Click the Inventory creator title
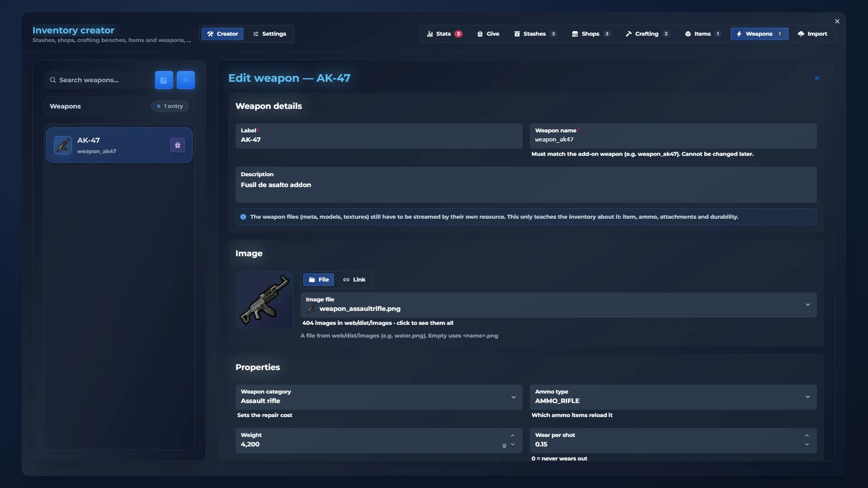Viewport: 868px width, 488px height. (73, 30)
